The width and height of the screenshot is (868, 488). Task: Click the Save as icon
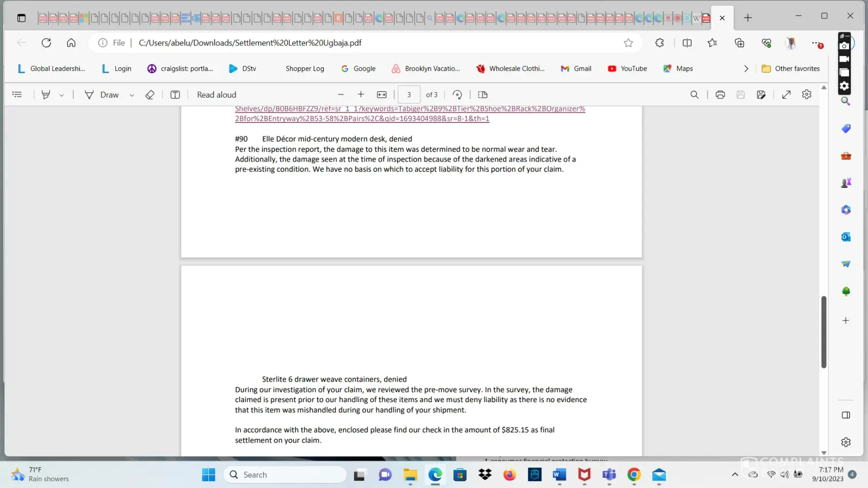pyautogui.click(x=761, y=95)
